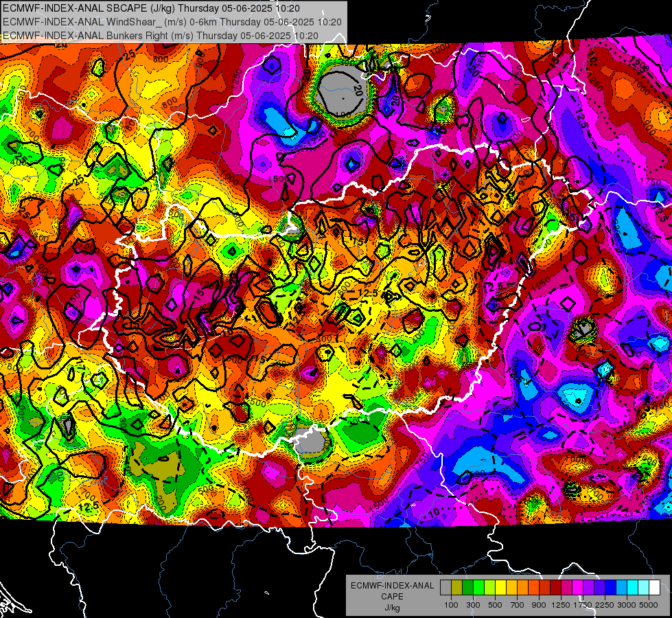This screenshot has height=618, width=672.
Task: Select the bright magenta legend swatch
Action: tap(578, 588)
